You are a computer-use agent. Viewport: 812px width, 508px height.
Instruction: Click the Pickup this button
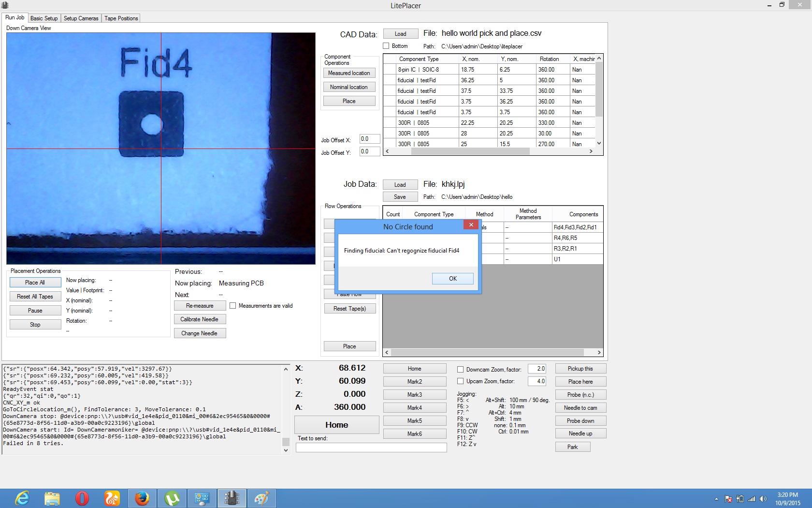click(580, 369)
